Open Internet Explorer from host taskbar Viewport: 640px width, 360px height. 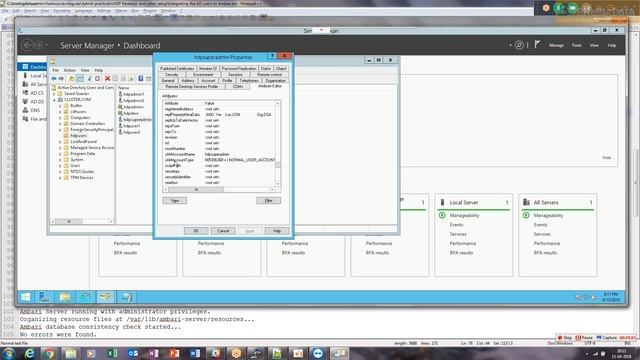29,353
